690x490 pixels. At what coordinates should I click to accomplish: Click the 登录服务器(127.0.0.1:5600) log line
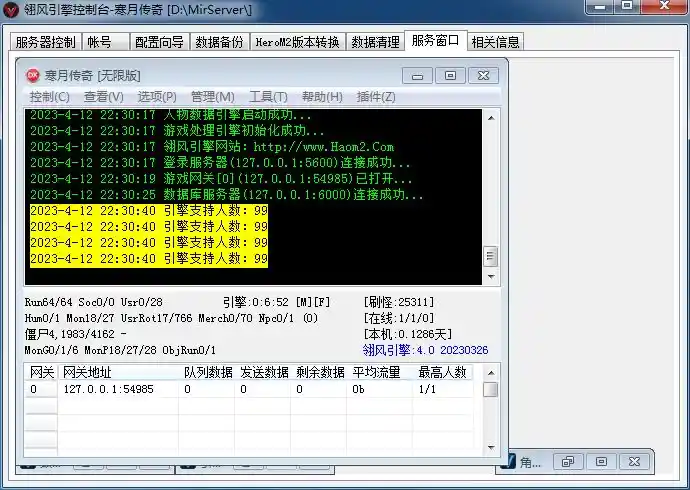pos(220,163)
